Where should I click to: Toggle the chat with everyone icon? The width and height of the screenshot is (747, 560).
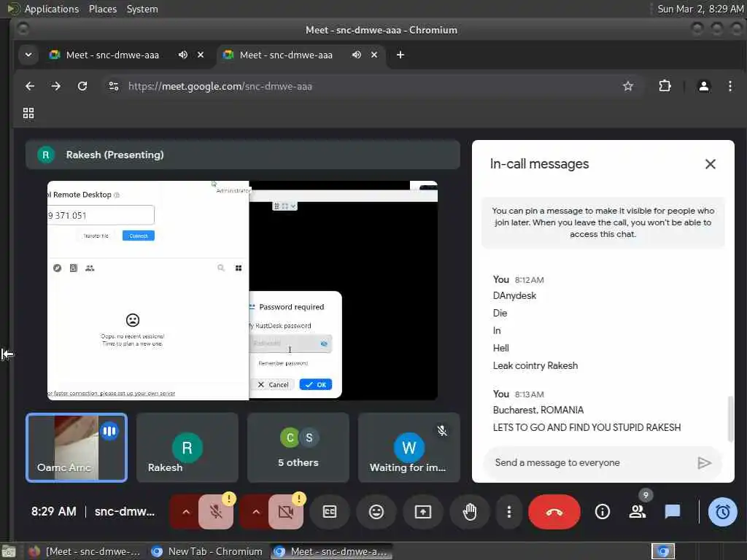pyautogui.click(x=672, y=512)
